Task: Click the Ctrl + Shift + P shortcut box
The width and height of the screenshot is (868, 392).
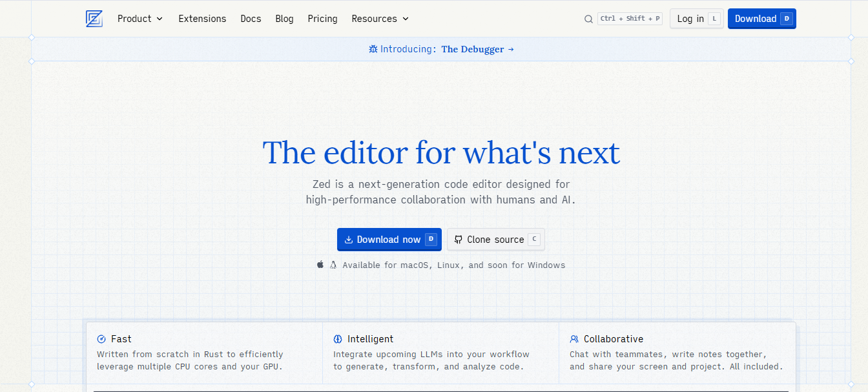Action: pos(630,19)
